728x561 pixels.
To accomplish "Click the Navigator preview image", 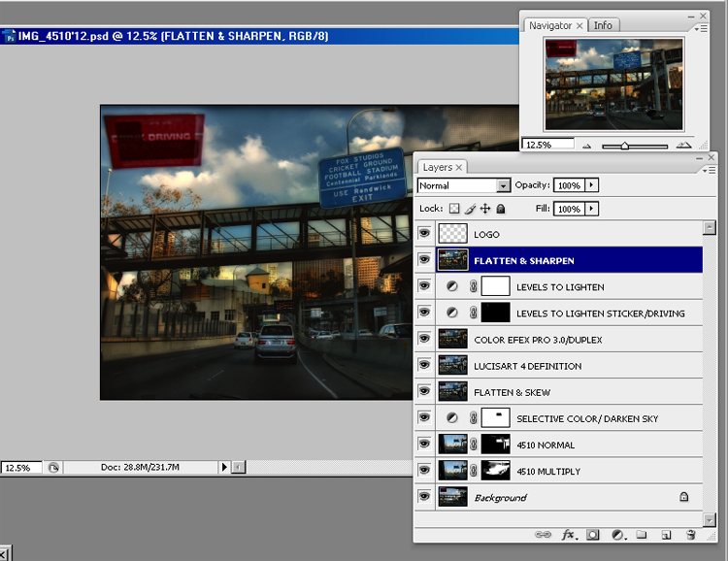I will pos(613,84).
